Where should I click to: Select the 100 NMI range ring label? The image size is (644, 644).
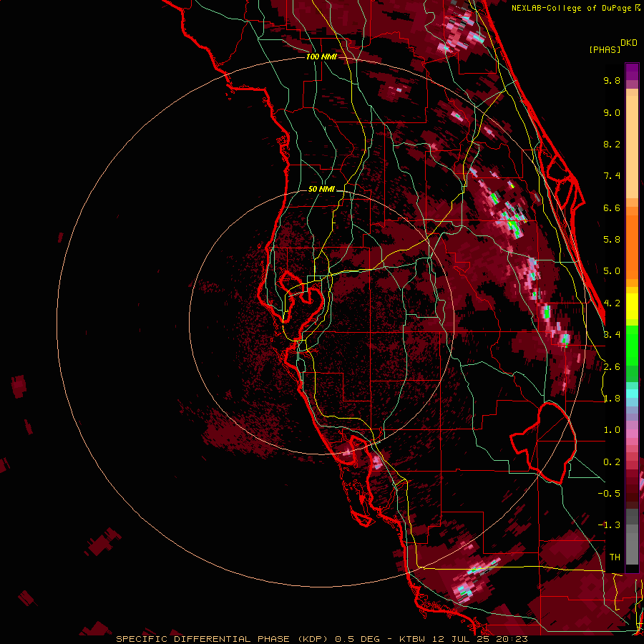(321, 57)
